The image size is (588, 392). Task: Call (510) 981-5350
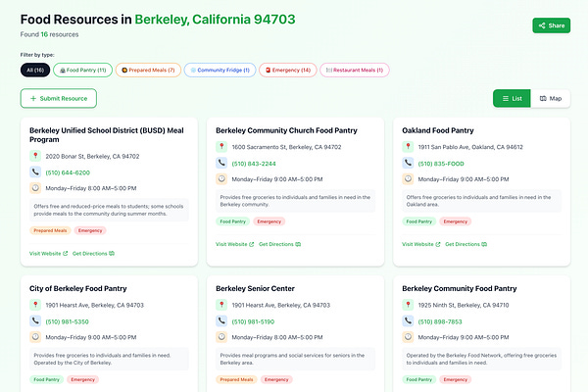(x=67, y=321)
